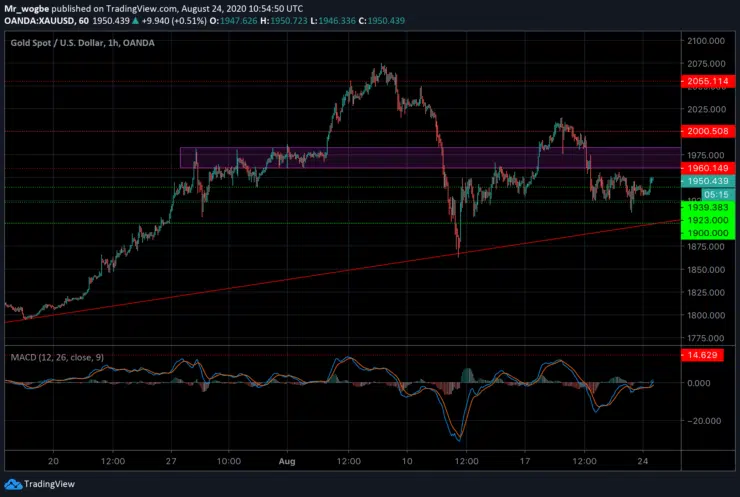Image resolution: width=740 pixels, height=497 pixels.
Task: Click the green 1900.000 price label
Action: 707,232
